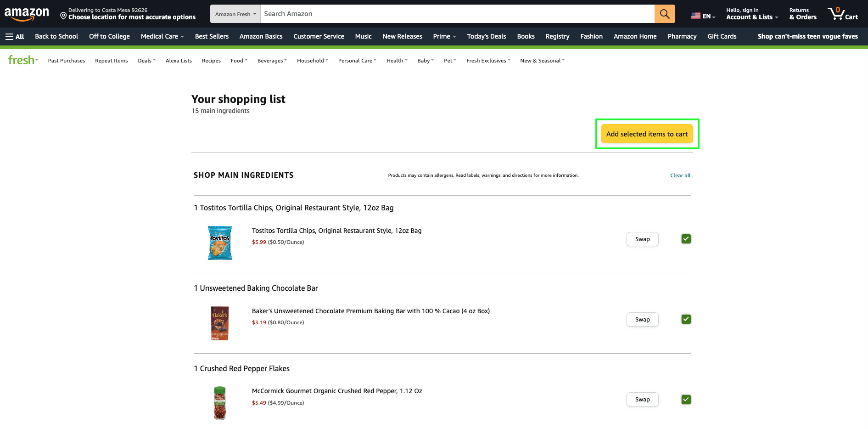This screenshot has width=868, height=429.
Task: Open the Amazon Fresh search category dropdown
Action: [235, 14]
